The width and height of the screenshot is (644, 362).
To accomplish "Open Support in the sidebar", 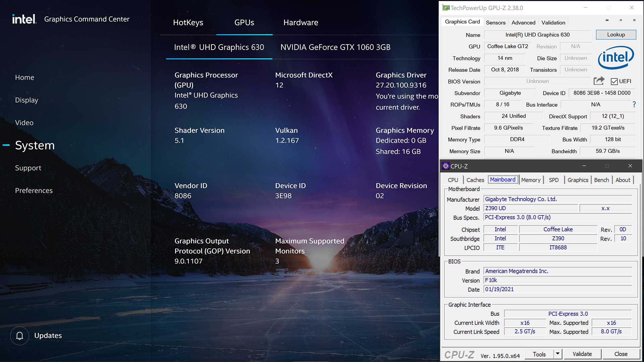I will coord(28,168).
